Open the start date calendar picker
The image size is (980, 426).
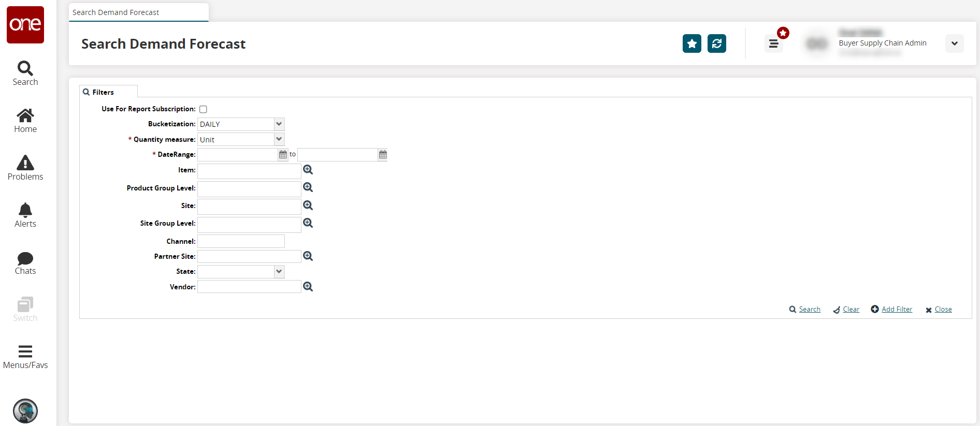click(283, 155)
